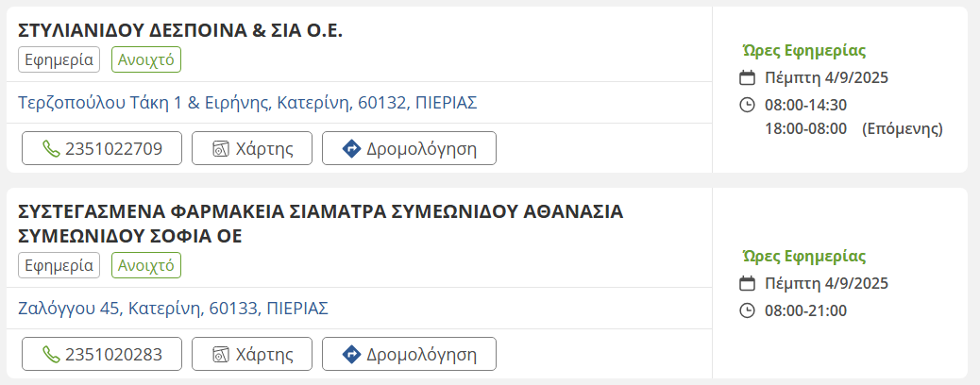Click calendar icon in first pharmacy's duty hours
980x385 pixels.
(x=747, y=77)
